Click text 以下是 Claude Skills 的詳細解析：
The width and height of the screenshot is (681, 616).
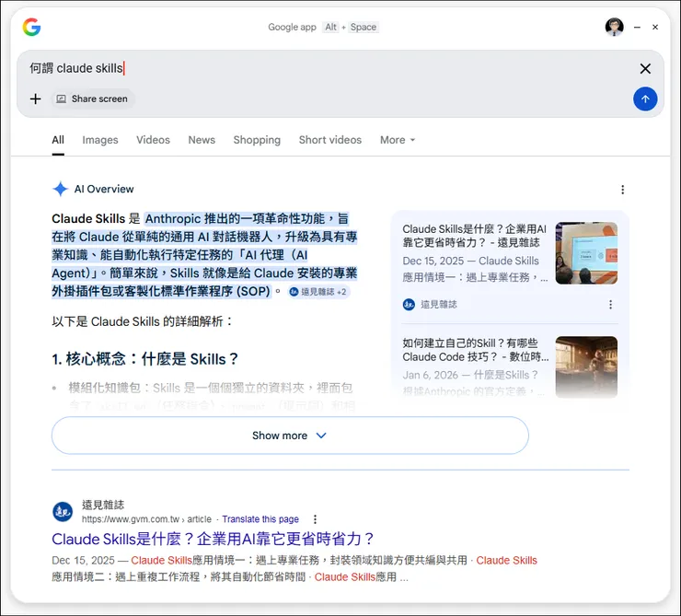click(143, 321)
